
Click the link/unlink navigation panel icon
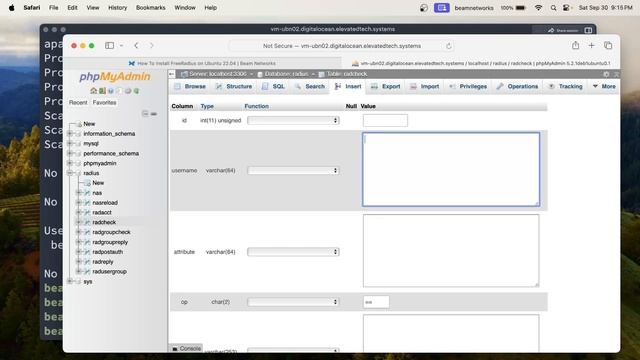point(154,113)
